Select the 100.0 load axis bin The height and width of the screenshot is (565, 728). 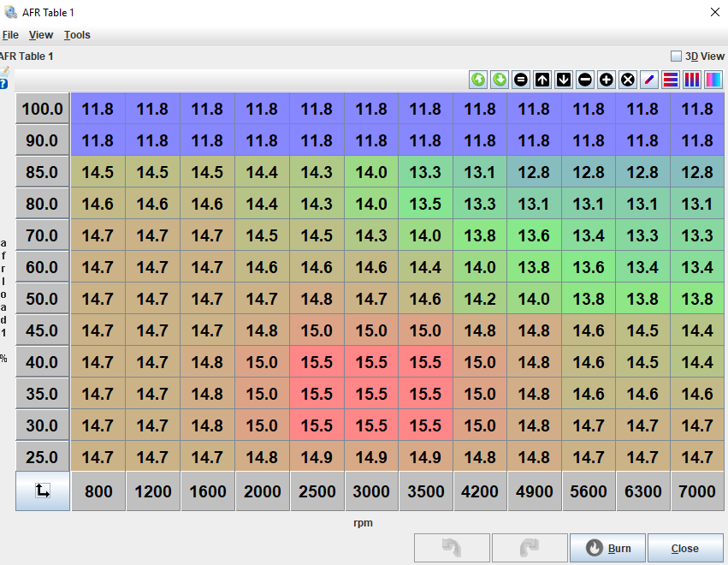pos(42,109)
